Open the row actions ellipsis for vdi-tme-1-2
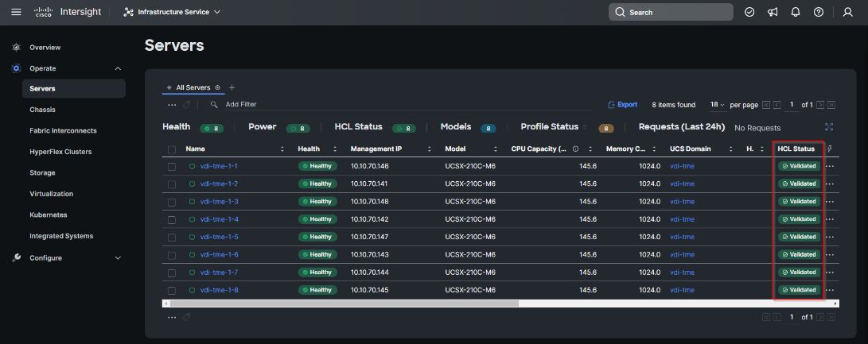 point(829,184)
